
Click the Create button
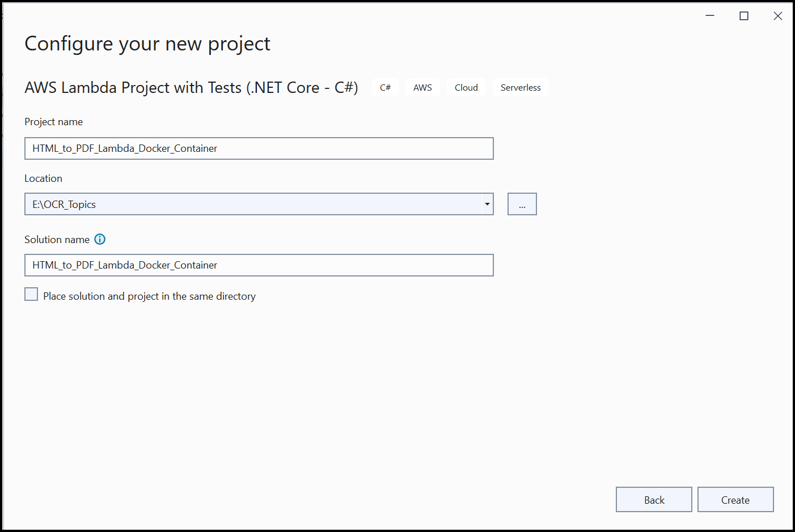point(735,500)
